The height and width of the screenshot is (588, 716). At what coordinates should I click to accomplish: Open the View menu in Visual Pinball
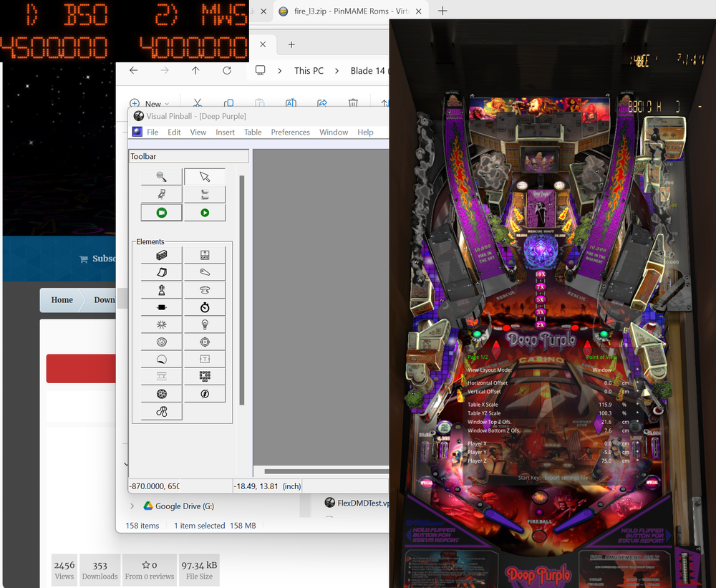click(198, 132)
